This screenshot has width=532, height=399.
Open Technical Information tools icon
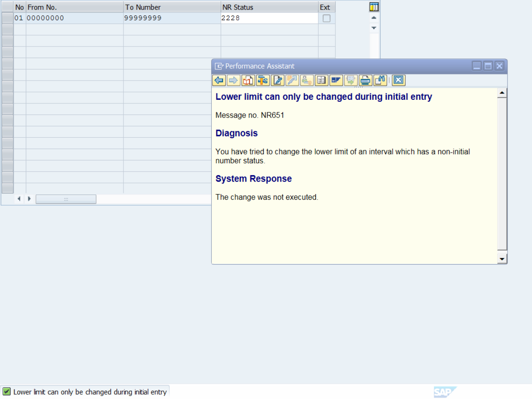[x=263, y=80]
